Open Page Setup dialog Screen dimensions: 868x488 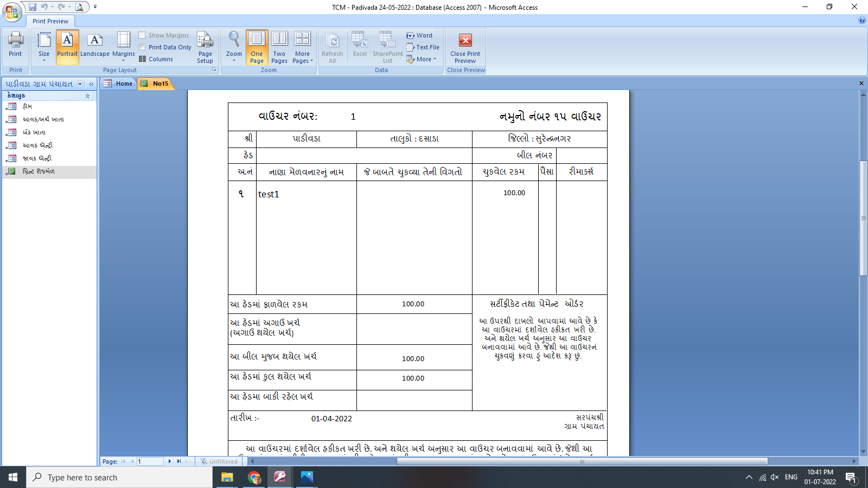pyautogui.click(x=205, y=47)
